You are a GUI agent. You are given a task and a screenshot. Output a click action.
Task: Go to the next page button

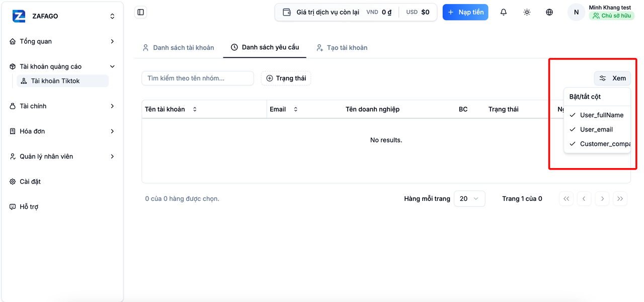[x=602, y=199]
